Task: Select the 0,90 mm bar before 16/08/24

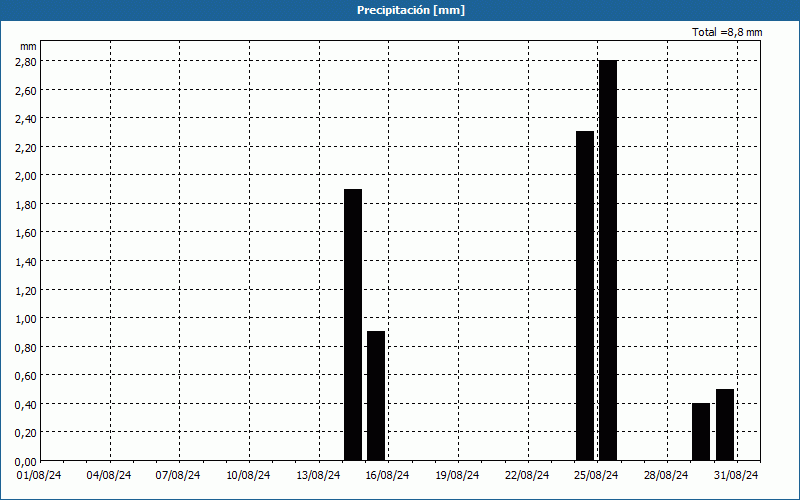Action: click(376, 396)
